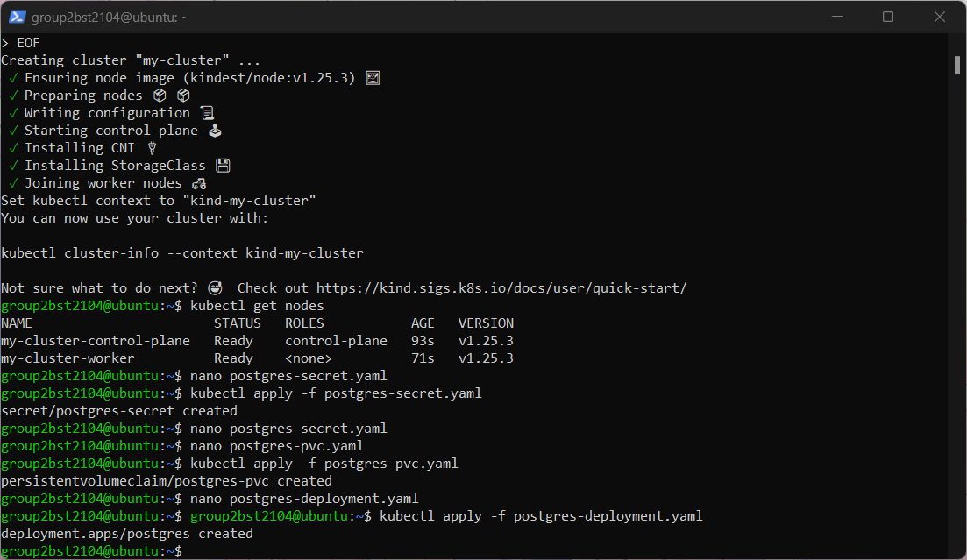This screenshot has width=967, height=560.
Task: Click the checkmark beside Installing CNI
Action: click(13, 148)
